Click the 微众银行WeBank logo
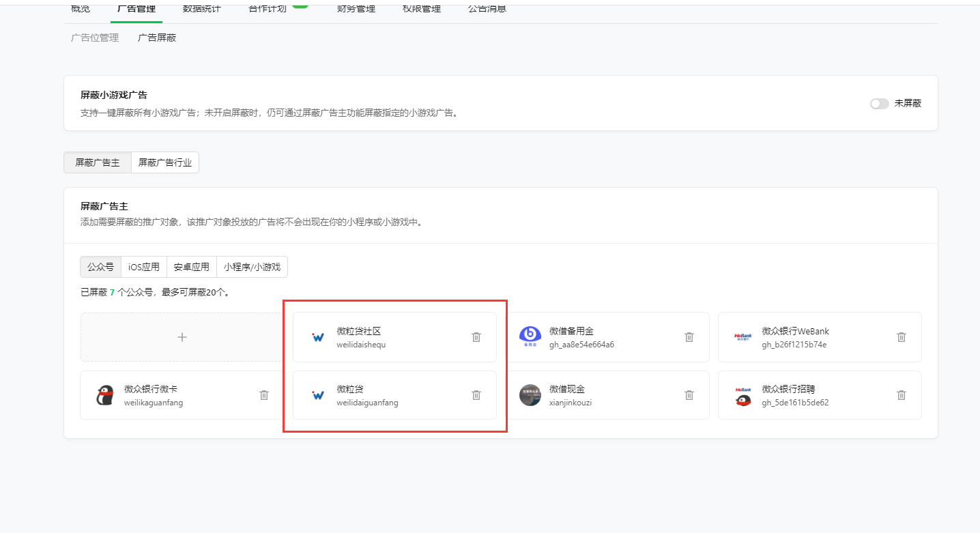This screenshot has height=533, width=980. point(743,337)
